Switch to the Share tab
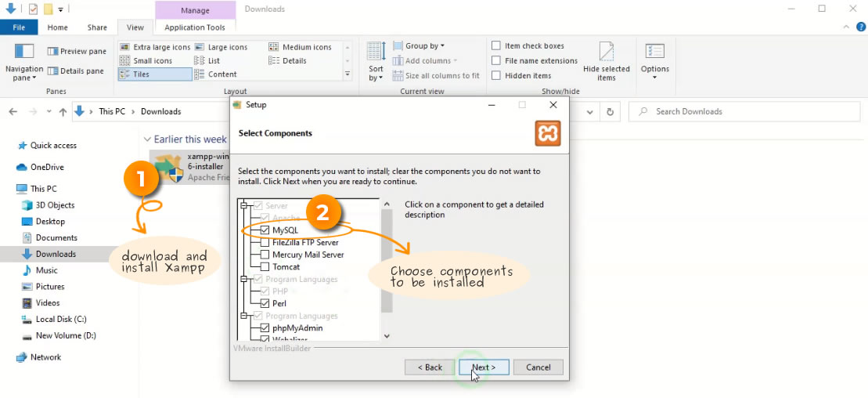Viewport: 868px width, 398px height. pyautogui.click(x=97, y=27)
